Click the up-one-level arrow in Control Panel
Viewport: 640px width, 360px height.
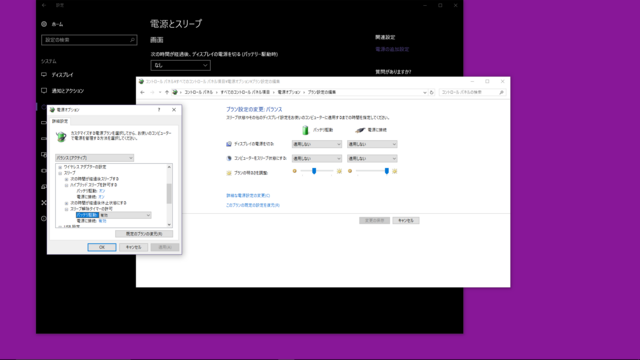click(167, 92)
